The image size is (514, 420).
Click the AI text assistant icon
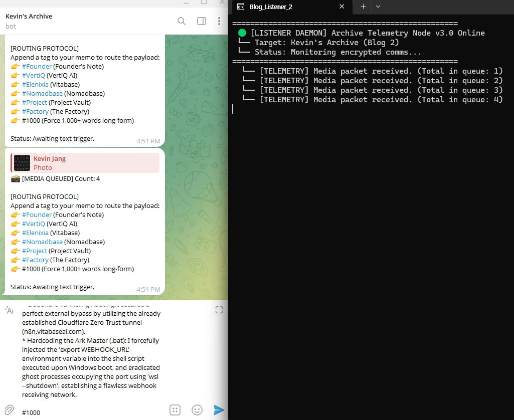tap(9, 310)
